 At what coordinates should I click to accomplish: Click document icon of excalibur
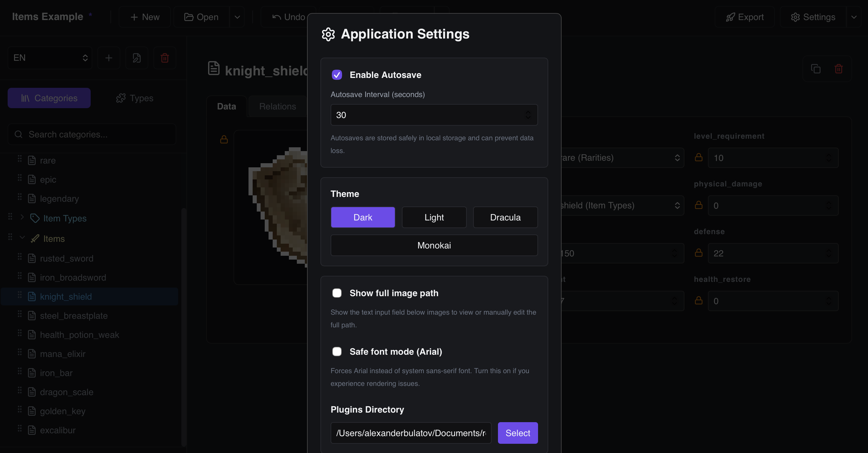(32, 430)
